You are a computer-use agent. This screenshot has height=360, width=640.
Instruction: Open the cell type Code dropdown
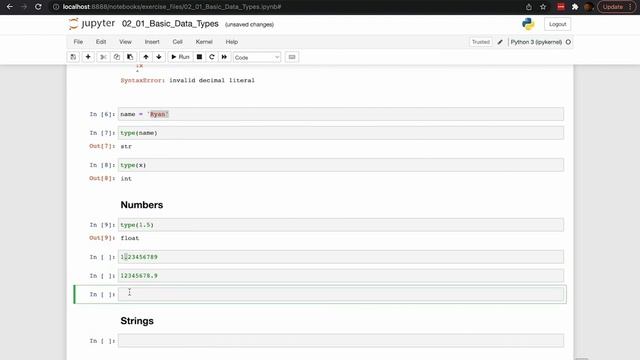(x=257, y=58)
